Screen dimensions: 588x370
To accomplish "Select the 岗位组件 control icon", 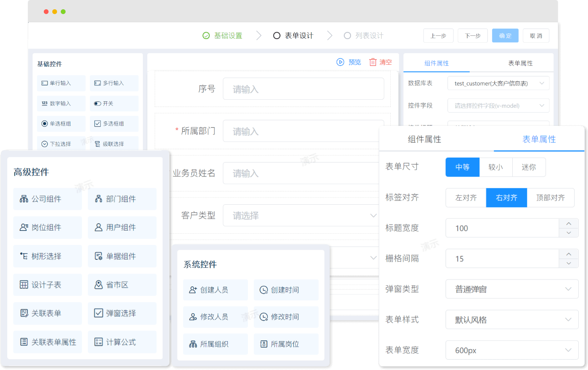I will tap(24, 227).
